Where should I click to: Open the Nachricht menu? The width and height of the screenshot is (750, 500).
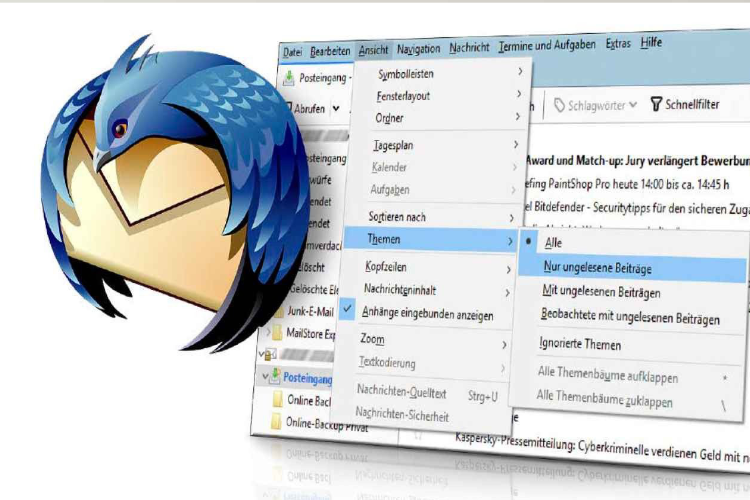coord(469,47)
